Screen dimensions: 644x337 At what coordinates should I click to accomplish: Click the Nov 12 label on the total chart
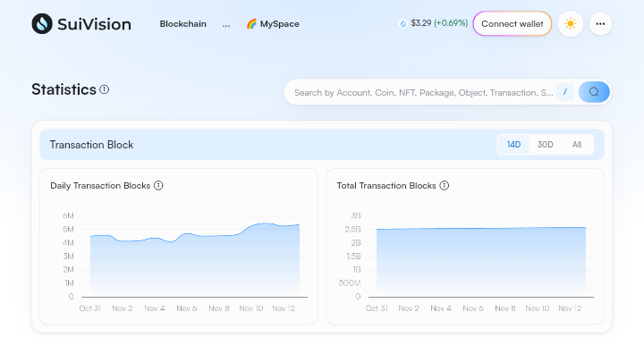tap(570, 308)
